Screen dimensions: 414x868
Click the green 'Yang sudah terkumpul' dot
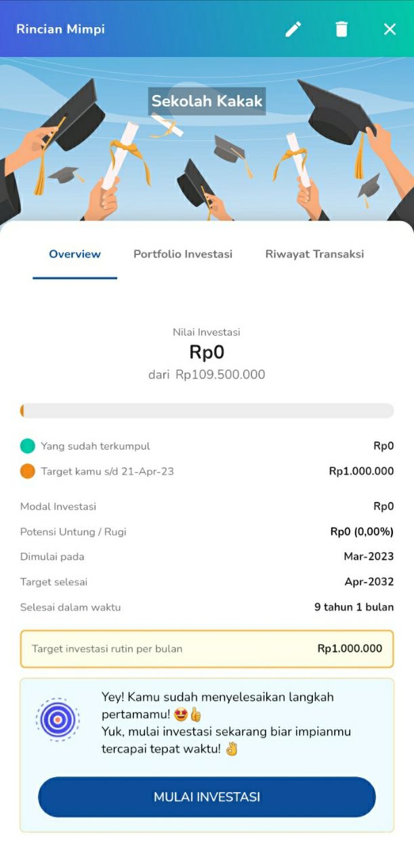28,446
